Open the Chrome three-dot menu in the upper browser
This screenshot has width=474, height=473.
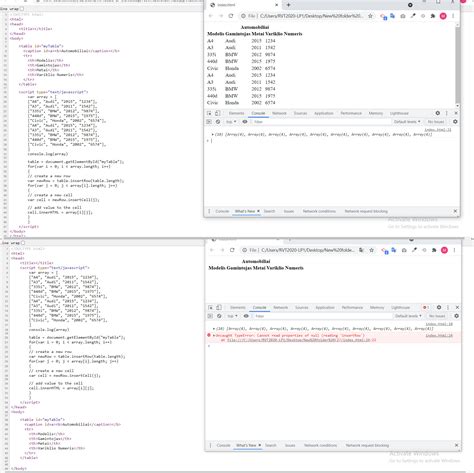coord(453,16)
